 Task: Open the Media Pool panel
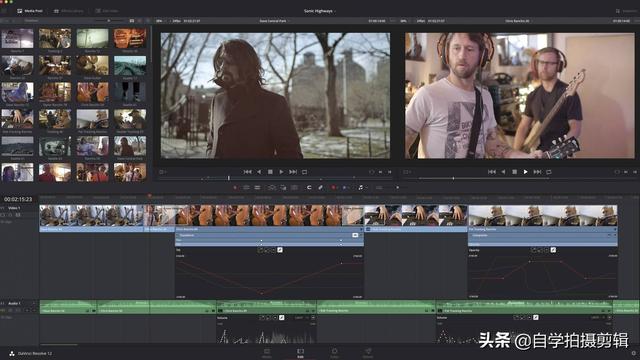(x=30, y=11)
